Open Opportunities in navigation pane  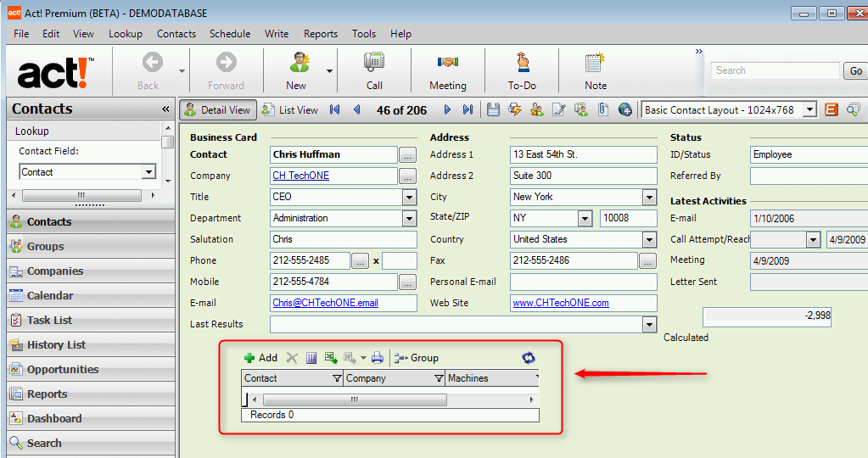click(91, 369)
